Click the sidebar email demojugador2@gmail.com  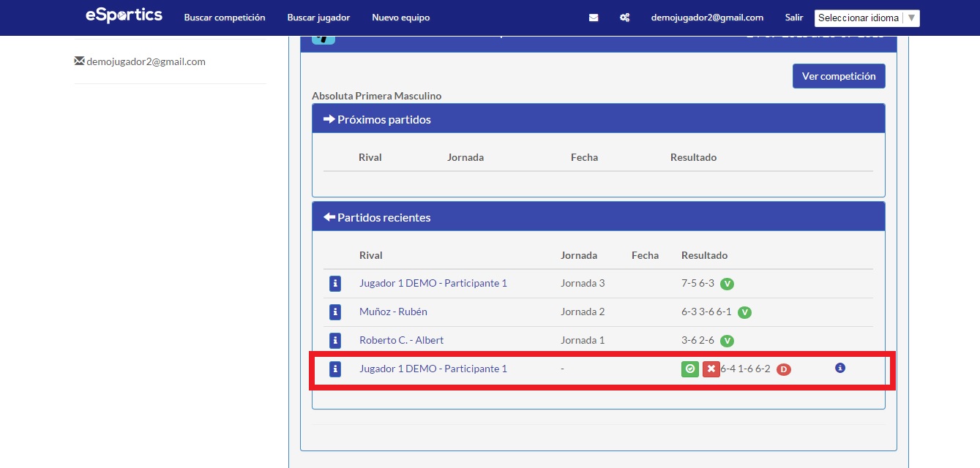point(146,61)
